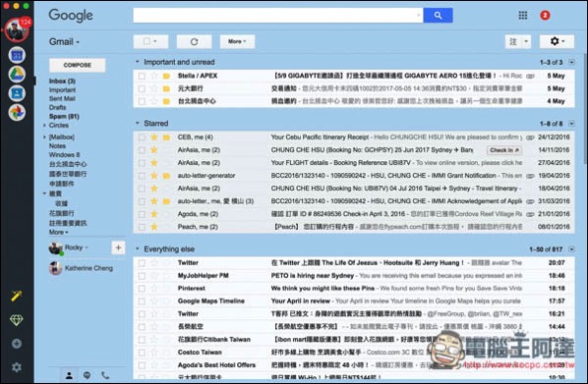Open the Important label
This screenshot has width=588, height=384.
pos(62,90)
